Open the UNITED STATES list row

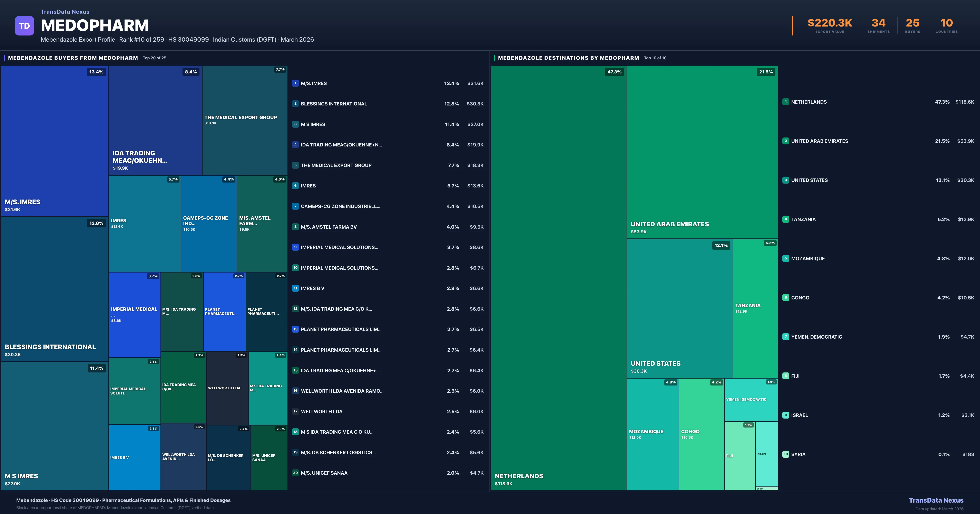point(809,180)
